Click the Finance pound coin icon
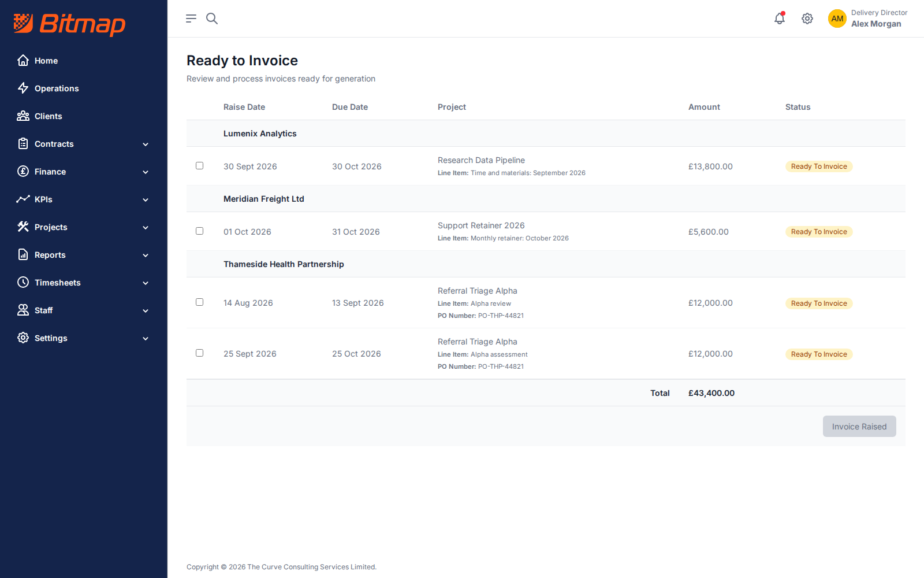The height and width of the screenshot is (578, 924). [x=23, y=171]
